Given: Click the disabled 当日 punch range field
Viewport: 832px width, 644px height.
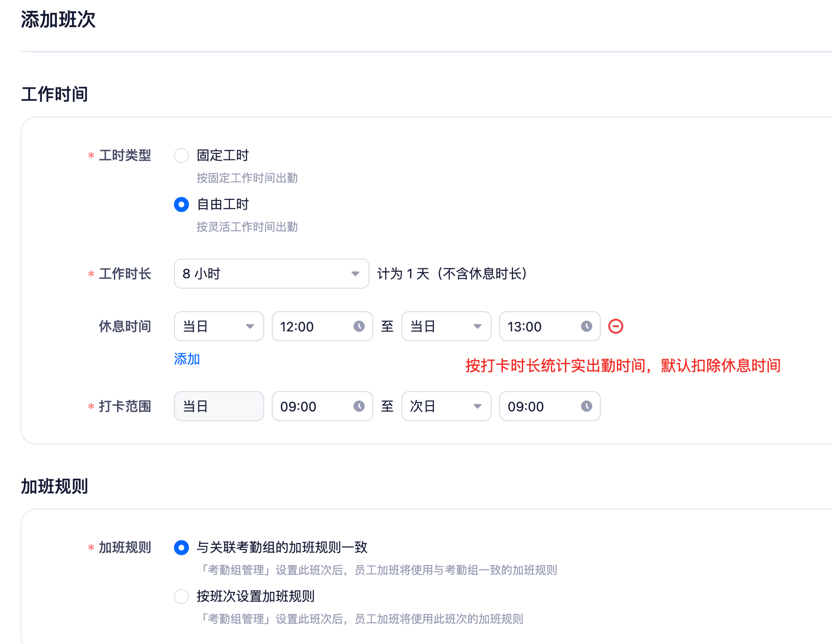Looking at the screenshot, I should point(219,406).
